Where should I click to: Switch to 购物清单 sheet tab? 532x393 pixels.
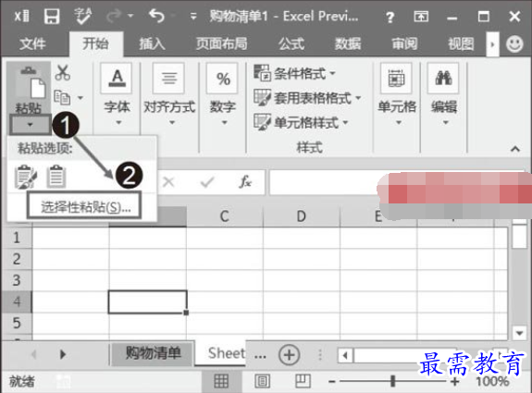153,353
